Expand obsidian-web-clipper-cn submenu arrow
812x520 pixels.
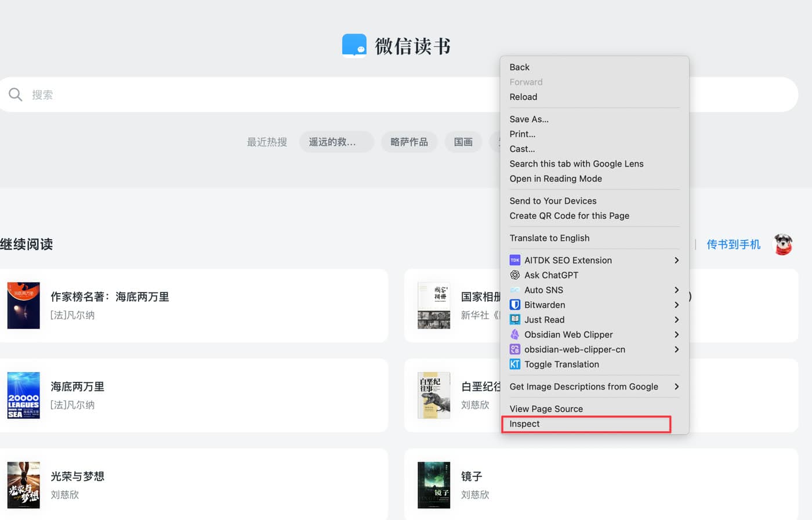coord(676,349)
